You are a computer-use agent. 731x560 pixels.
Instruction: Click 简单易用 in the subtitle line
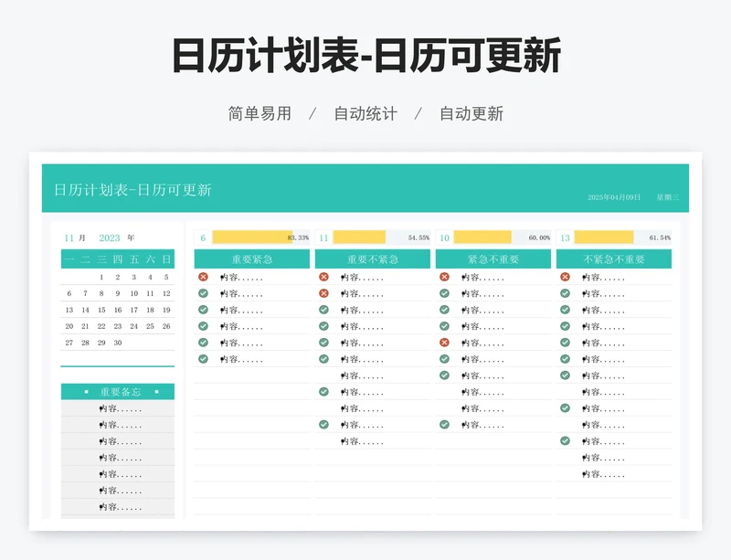coord(260,114)
